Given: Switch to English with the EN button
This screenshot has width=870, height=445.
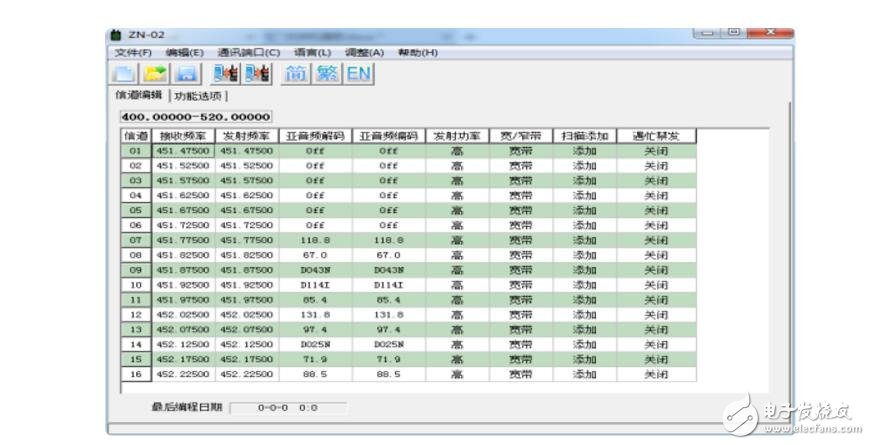Looking at the screenshot, I should tap(358, 73).
